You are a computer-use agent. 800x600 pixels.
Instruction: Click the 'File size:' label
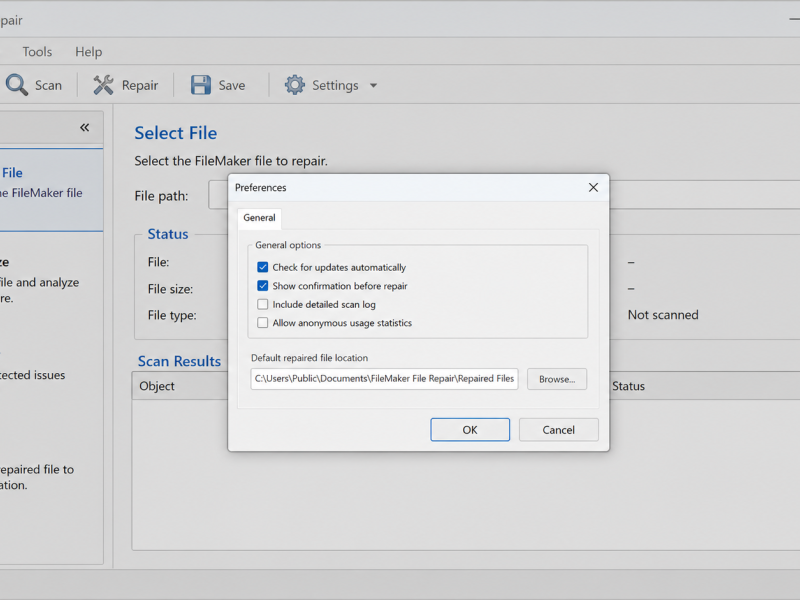coord(170,289)
